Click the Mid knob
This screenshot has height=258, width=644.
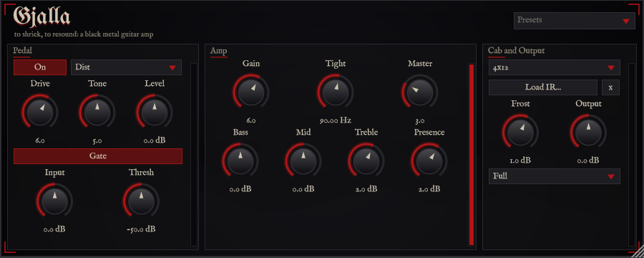(x=303, y=161)
